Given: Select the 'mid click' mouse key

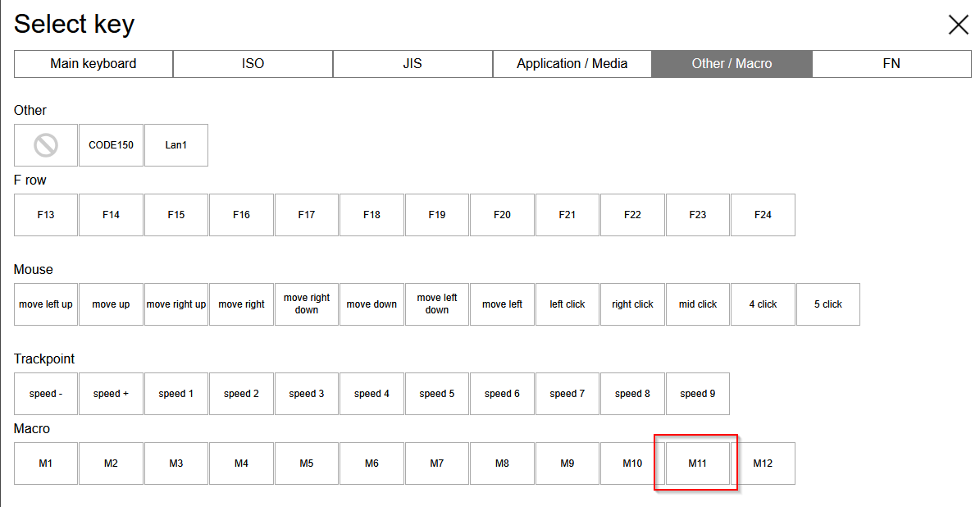Looking at the screenshot, I should [x=698, y=304].
